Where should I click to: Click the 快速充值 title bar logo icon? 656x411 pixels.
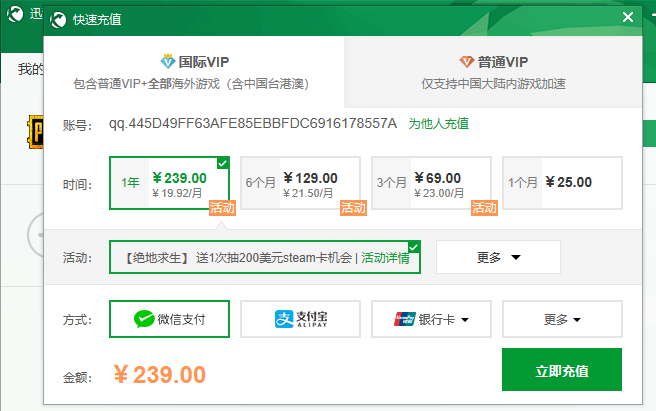58,20
